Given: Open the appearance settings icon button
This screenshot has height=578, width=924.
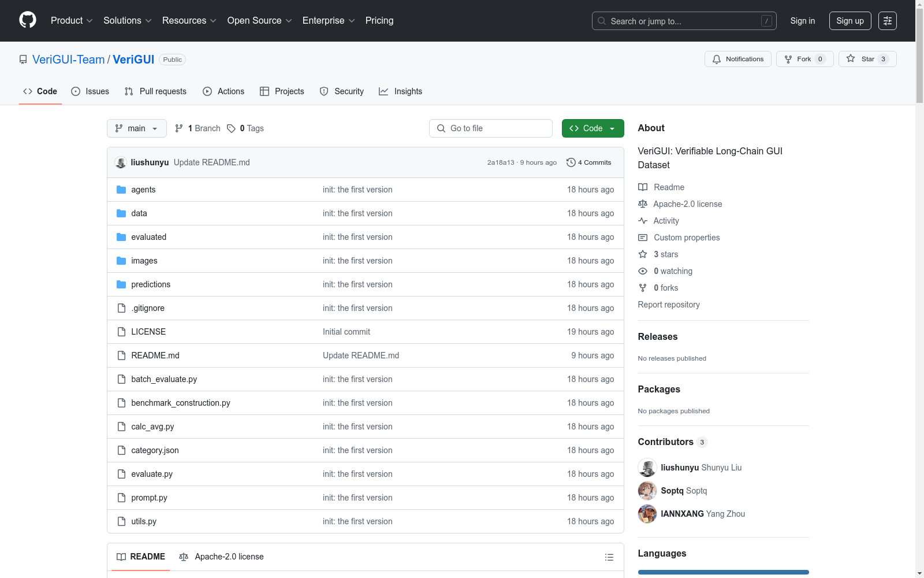Looking at the screenshot, I should click(x=888, y=21).
